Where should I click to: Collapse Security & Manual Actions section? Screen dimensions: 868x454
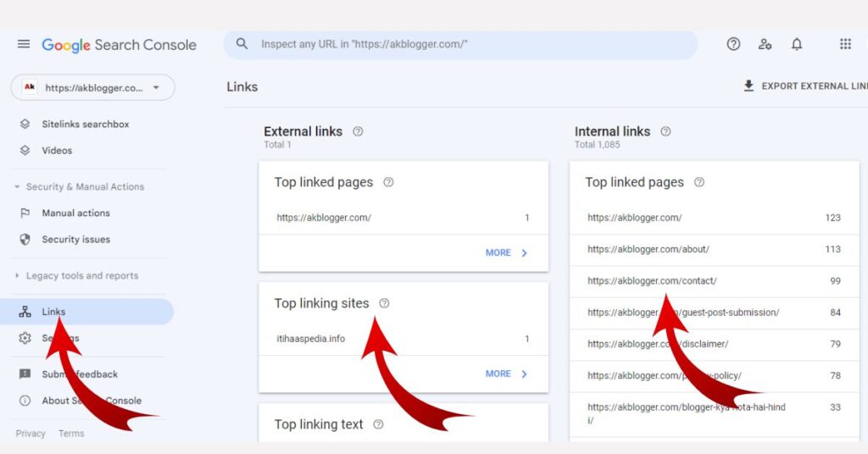click(80, 187)
